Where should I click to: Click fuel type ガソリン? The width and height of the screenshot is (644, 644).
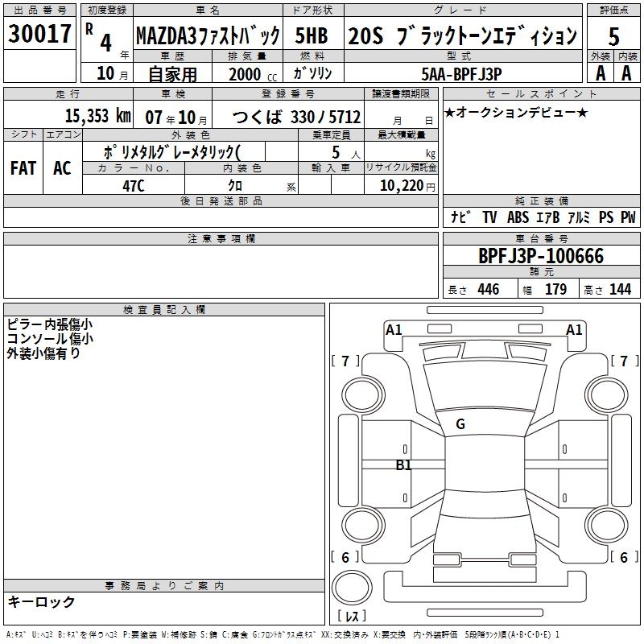tap(312, 73)
